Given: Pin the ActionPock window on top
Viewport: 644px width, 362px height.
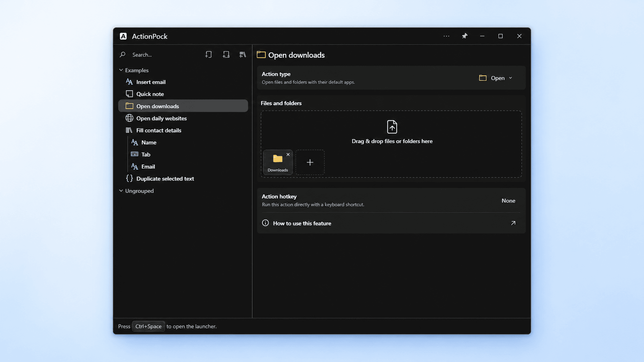Looking at the screenshot, I should click(x=465, y=36).
